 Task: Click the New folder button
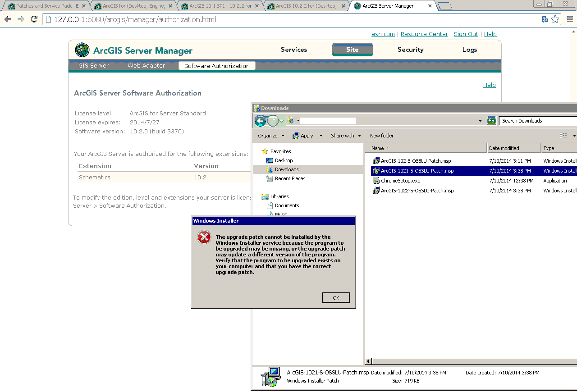pyautogui.click(x=382, y=136)
